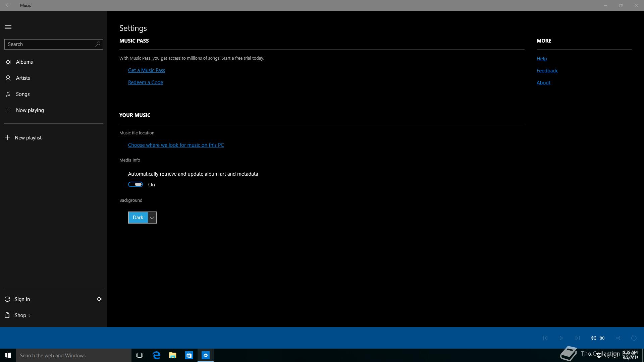
Task: Skip to next track
Action: pos(578,338)
